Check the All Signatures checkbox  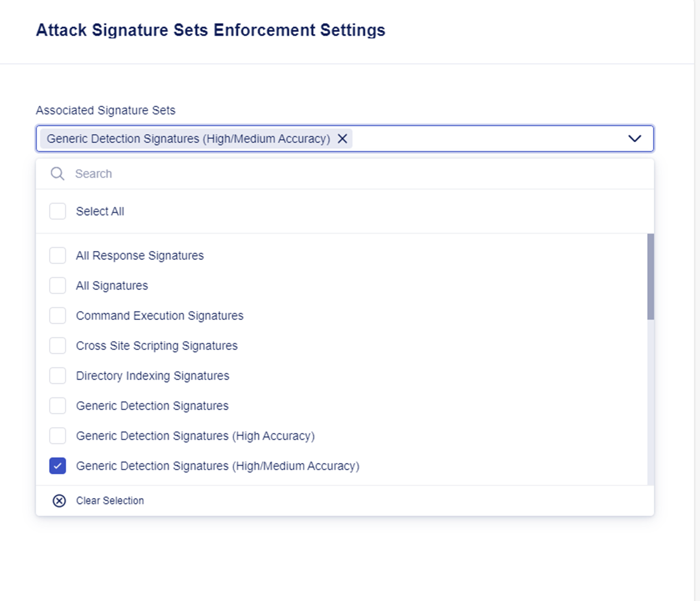coord(57,285)
